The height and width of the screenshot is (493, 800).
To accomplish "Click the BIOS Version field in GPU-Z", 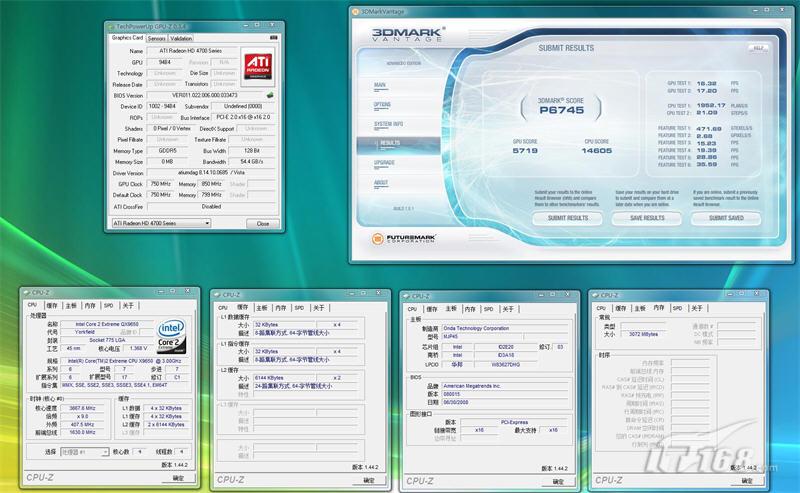I will point(204,95).
